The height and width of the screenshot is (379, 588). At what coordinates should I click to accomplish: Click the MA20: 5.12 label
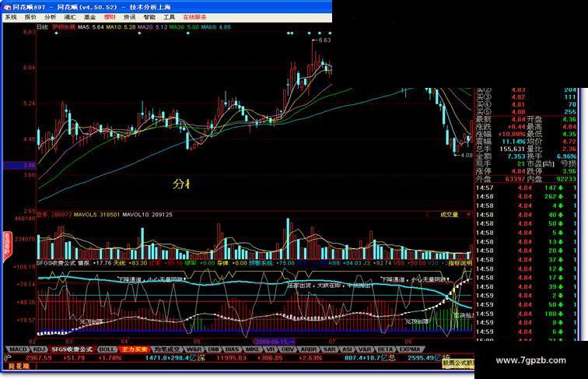(152, 27)
